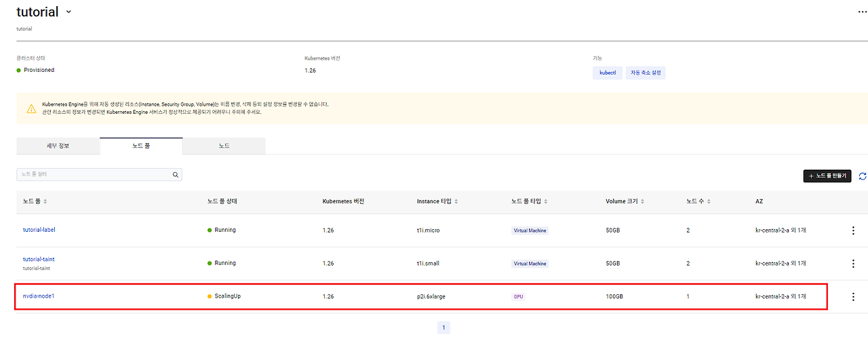Open the more options ellipsis menu at top right
The image size is (868, 345).
(862, 12)
